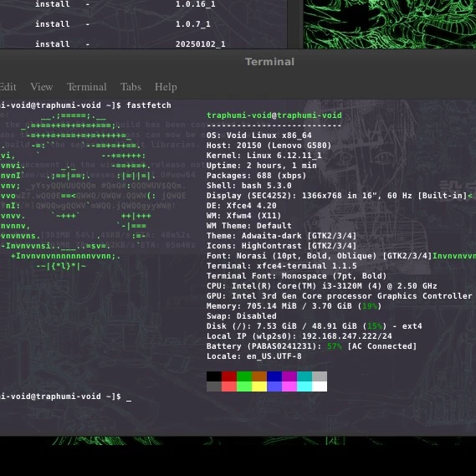The width and height of the screenshot is (476, 476).
Task: Click the black color block
Action: coord(214,376)
